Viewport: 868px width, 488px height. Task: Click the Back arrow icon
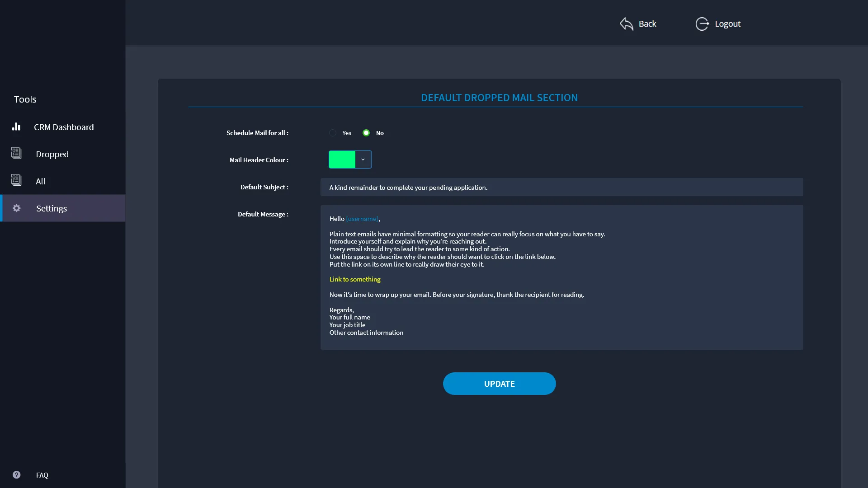pos(627,24)
